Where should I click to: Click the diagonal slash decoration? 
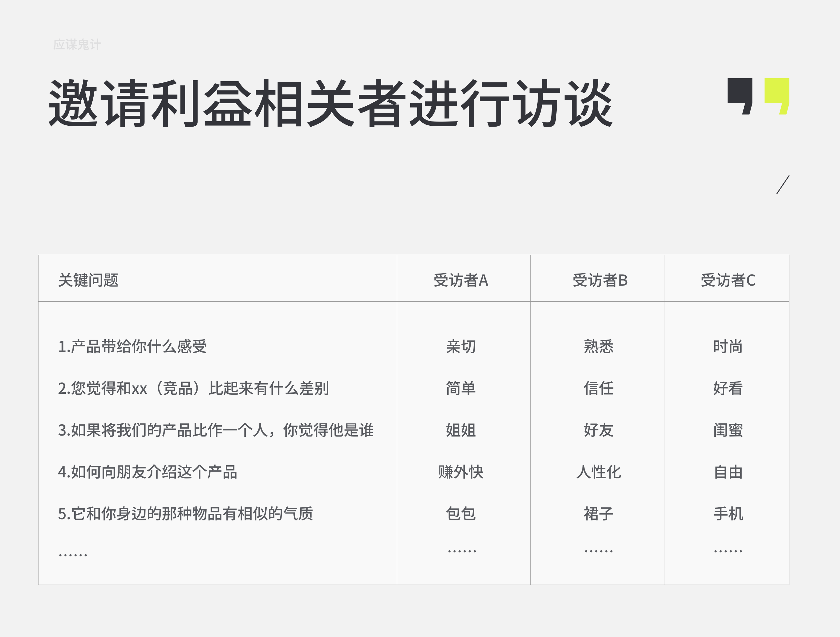[783, 184]
